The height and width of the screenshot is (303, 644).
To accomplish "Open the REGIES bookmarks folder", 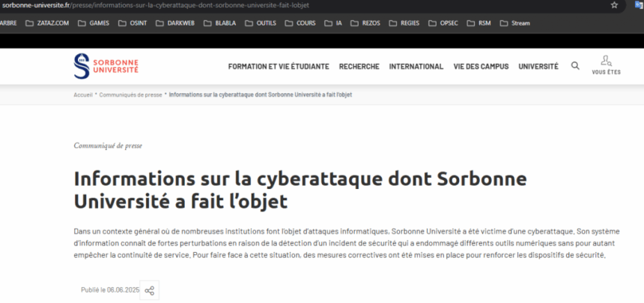I will pyautogui.click(x=404, y=23).
